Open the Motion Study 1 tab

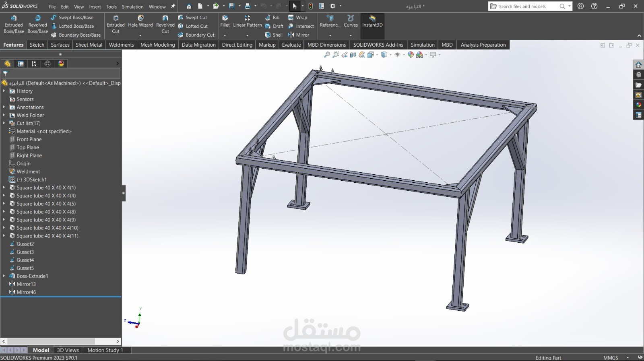(x=105, y=350)
